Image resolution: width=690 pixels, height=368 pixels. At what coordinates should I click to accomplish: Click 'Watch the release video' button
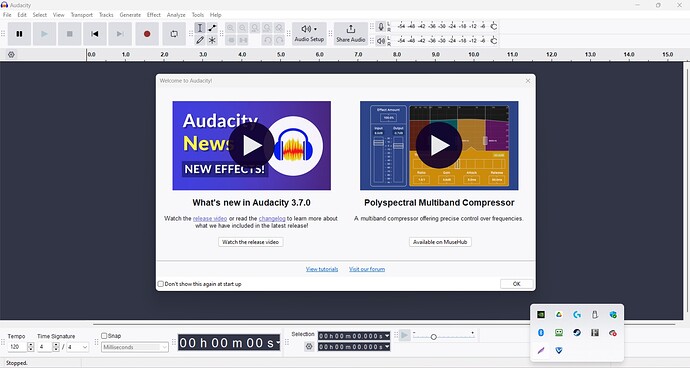click(251, 242)
